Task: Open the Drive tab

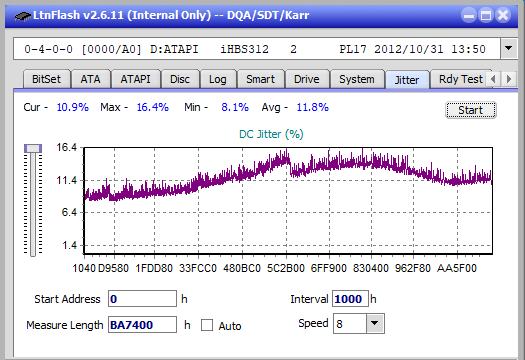Action: coord(307,79)
